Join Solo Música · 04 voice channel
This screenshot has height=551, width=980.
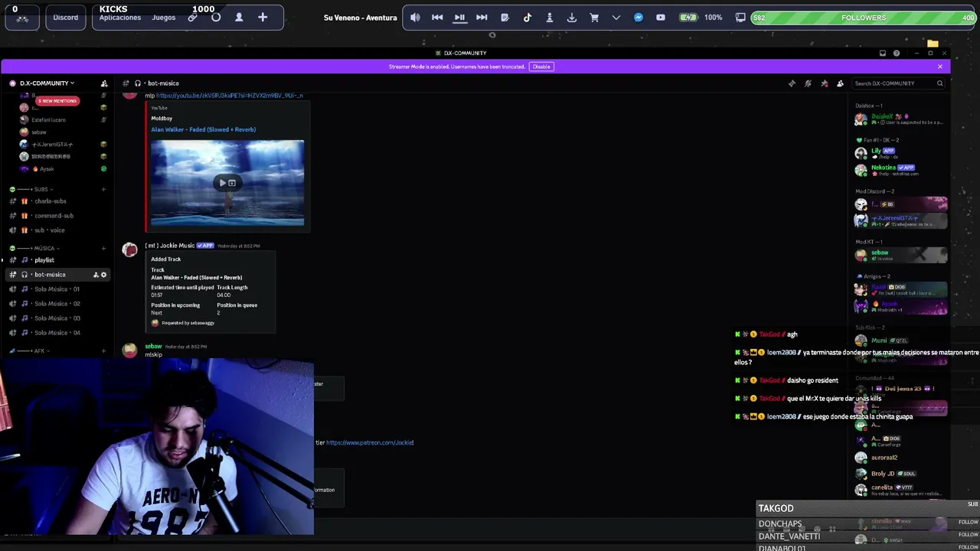[57, 333]
